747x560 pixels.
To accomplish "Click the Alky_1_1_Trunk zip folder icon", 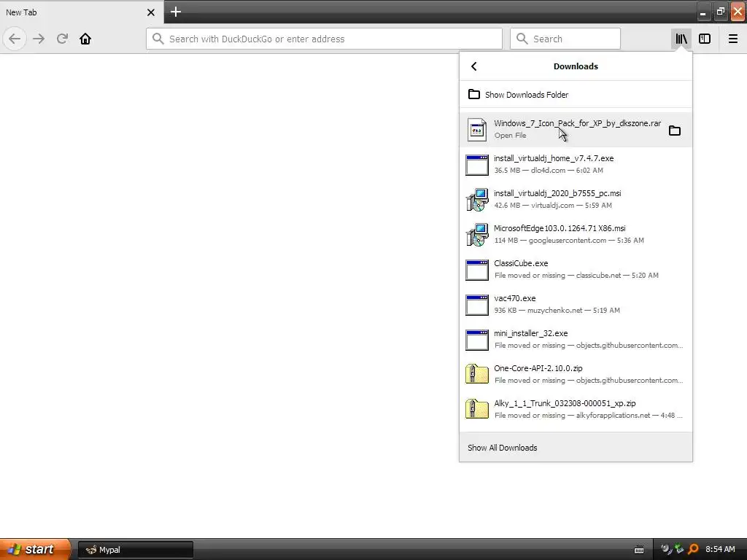I will coord(477,409).
